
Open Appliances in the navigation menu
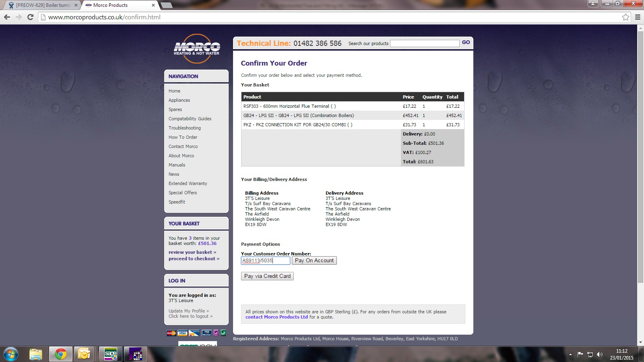tap(179, 100)
